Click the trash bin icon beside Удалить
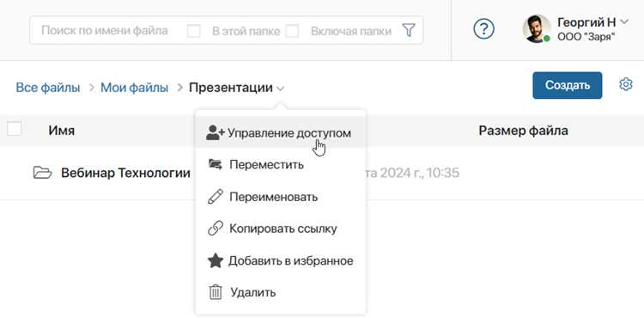Viewport: 644px width, 318px height. [216, 292]
